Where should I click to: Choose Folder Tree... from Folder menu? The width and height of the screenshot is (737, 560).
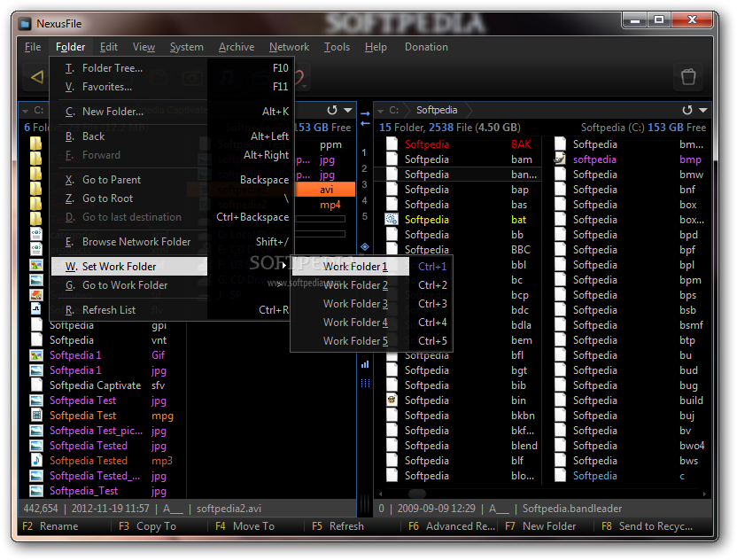coord(172,68)
